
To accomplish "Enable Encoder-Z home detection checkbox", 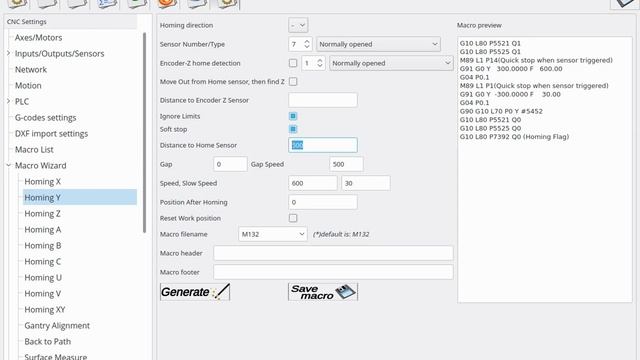I will point(293,63).
